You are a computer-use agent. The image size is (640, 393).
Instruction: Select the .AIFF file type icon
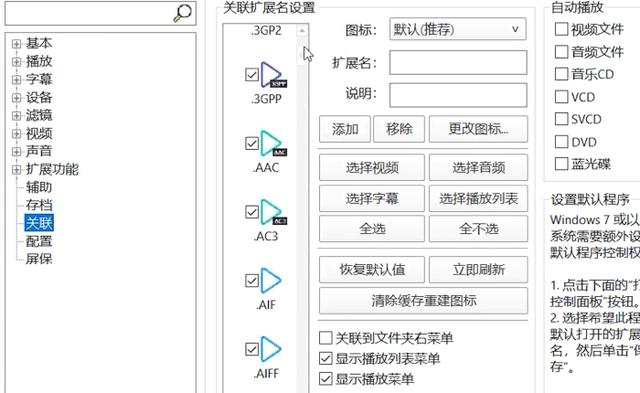(x=271, y=349)
